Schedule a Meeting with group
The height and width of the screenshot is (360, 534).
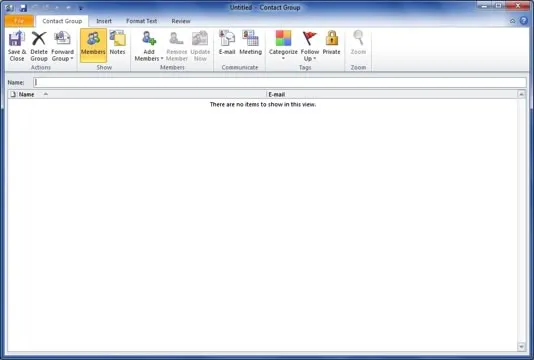251,43
